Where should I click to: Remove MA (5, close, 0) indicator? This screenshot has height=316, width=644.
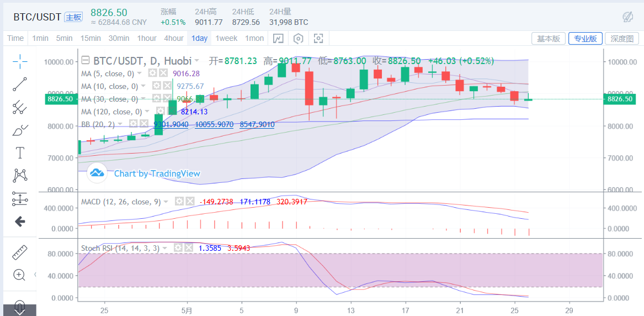pyautogui.click(x=163, y=73)
